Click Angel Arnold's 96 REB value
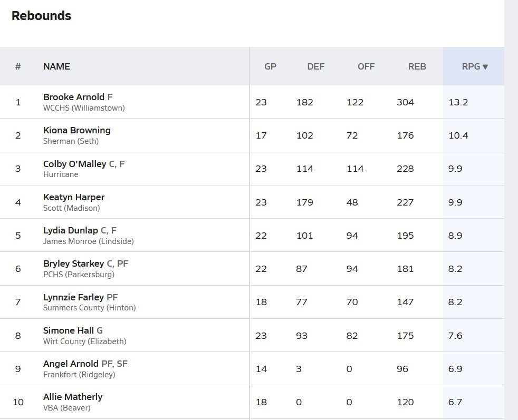The height and width of the screenshot is (420, 518). pos(402,369)
